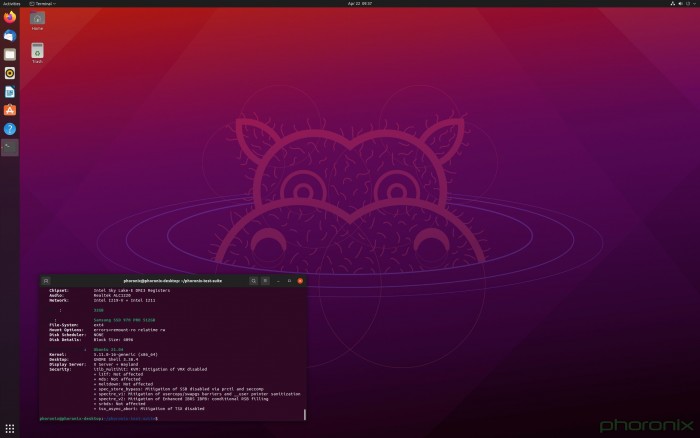Image resolution: width=700 pixels, height=438 pixels.
Task: Open the system menu arrow in top bar
Action: click(x=693, y=4)
